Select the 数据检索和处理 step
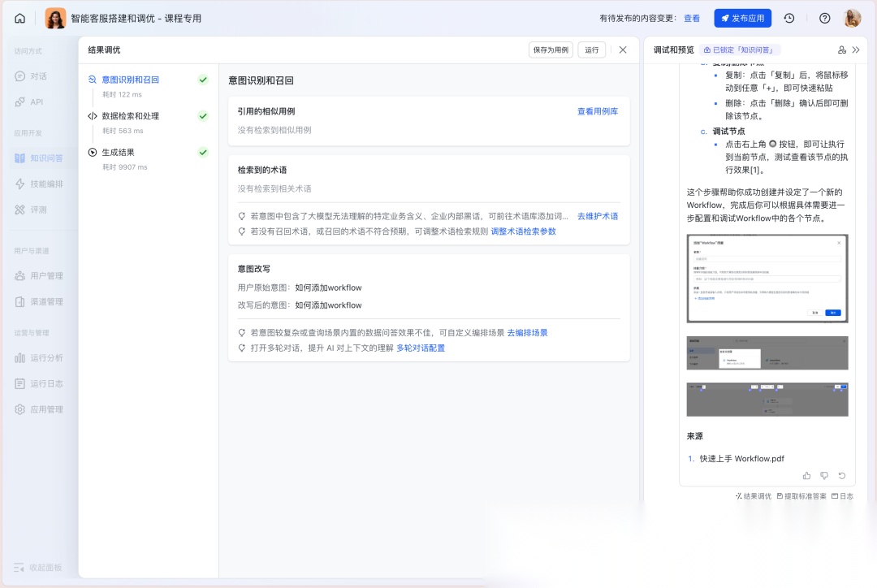 (x=130, y=116)
